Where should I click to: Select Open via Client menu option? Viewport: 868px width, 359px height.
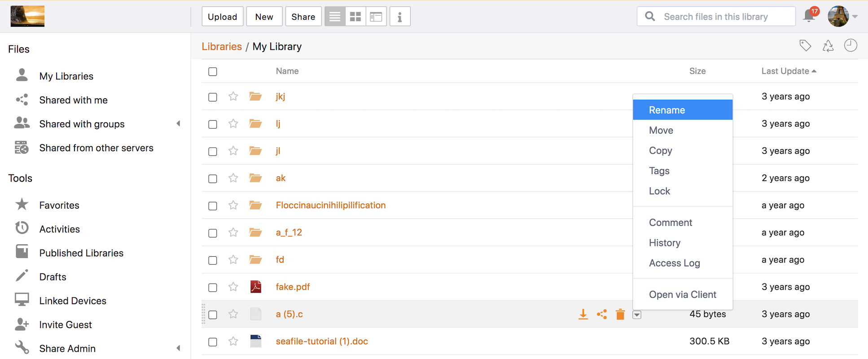tap(682, 294)
